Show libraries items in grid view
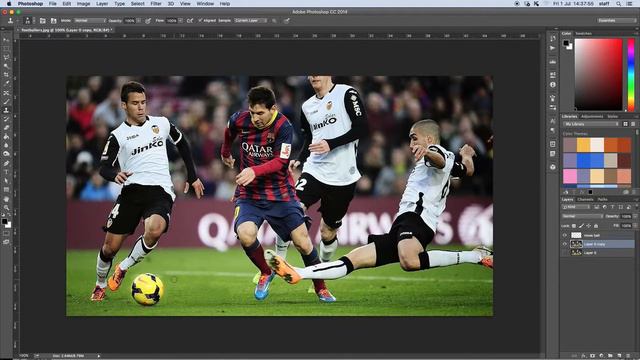640x360 pixels. point(625,124)
